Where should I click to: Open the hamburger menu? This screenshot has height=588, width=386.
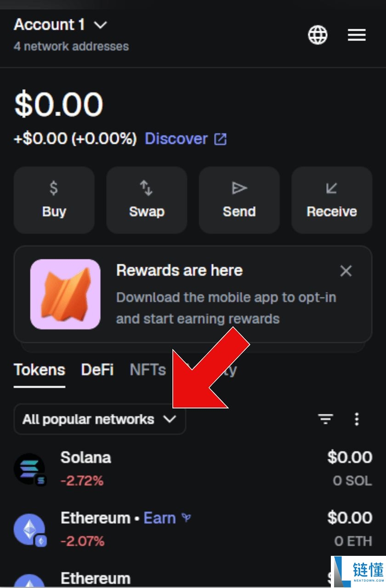(357, 35)
